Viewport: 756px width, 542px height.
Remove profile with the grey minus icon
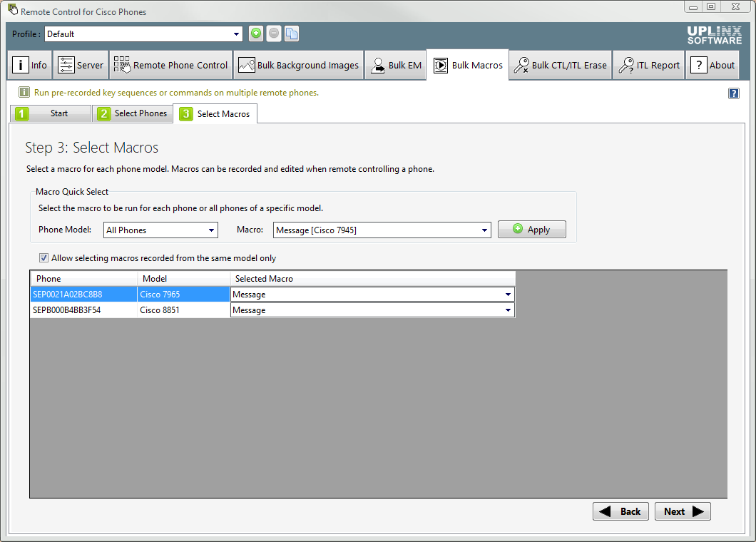point(274,34)
